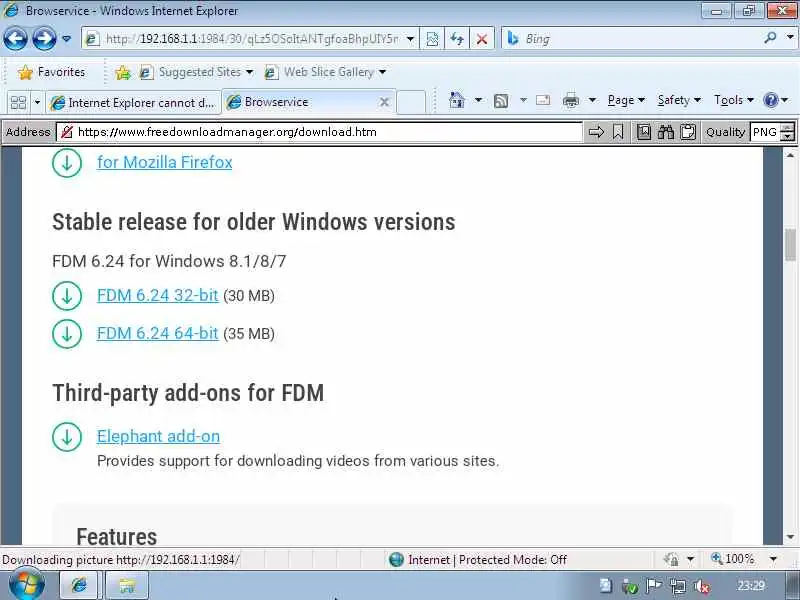Click download icon beside Elephant add-on
This screenshot has height=600, width=800.
click(67, 436)
